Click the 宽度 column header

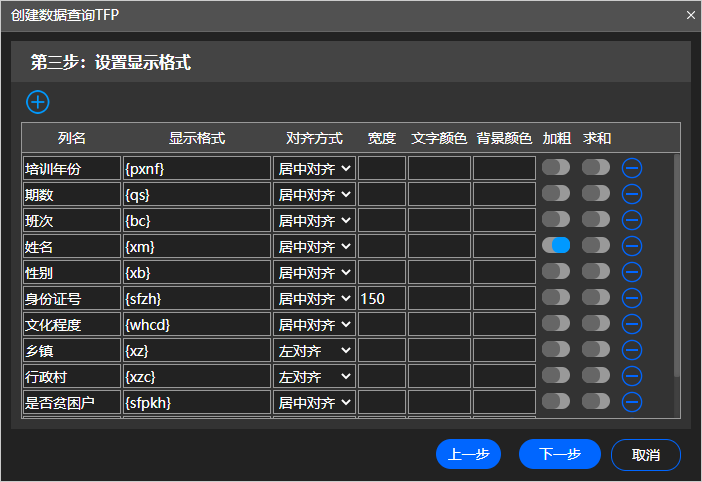[382, 138]
